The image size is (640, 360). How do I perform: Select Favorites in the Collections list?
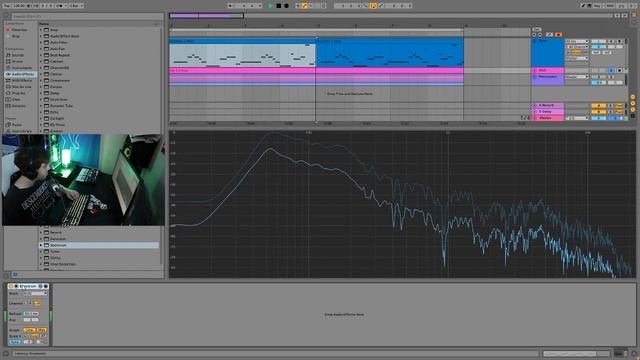point(19,30)
